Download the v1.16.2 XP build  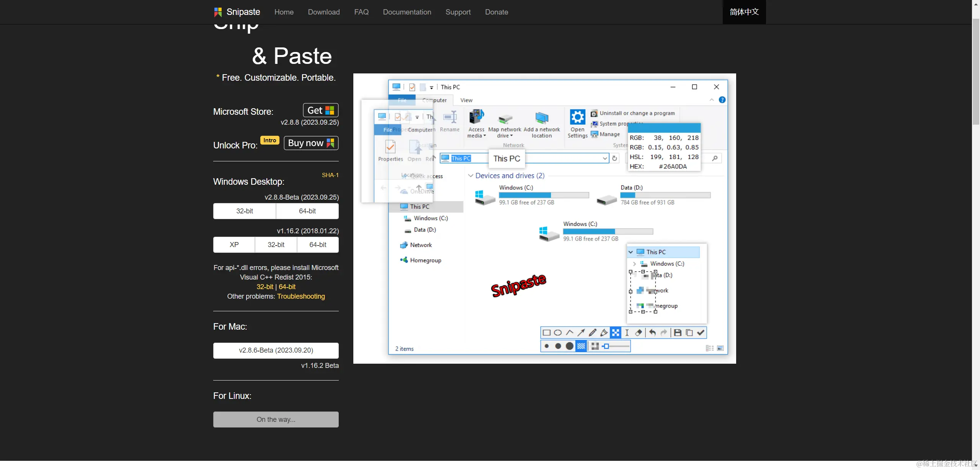coord(234,245)
